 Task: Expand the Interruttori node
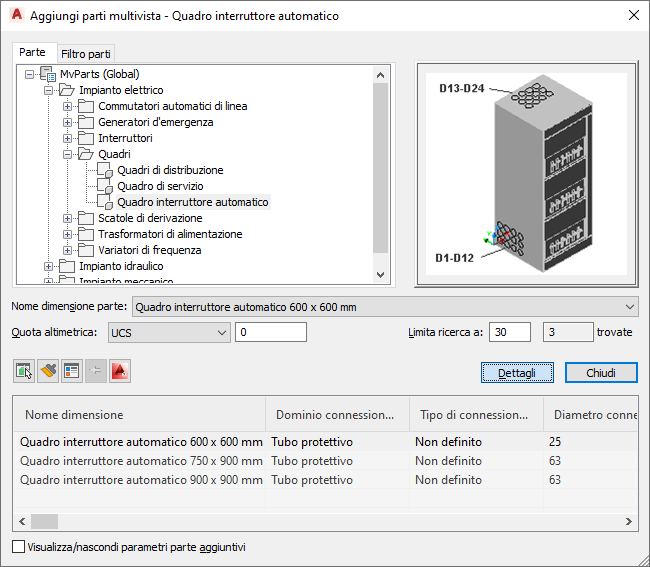click(x=67, y=138)
